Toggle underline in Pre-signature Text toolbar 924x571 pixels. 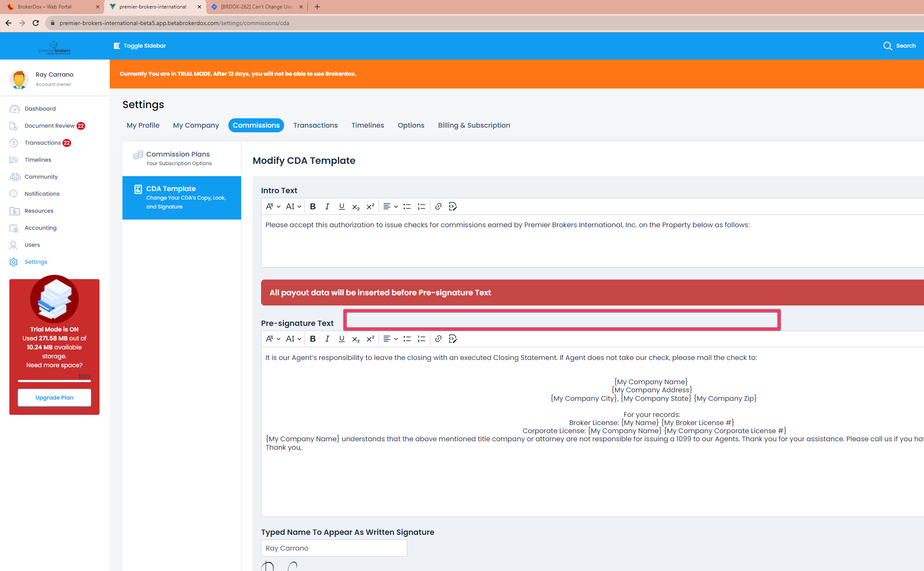coord(341,339)
